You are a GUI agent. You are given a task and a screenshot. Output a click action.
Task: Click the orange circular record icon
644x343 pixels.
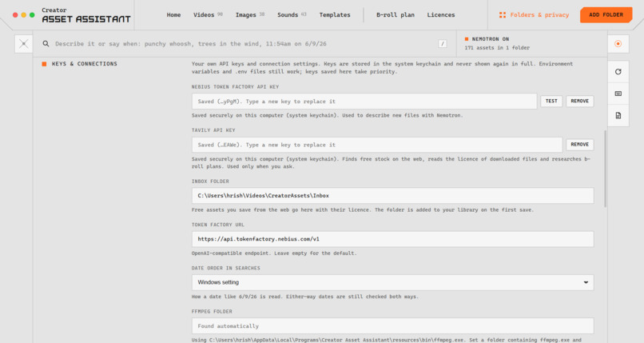coord(618,43)
